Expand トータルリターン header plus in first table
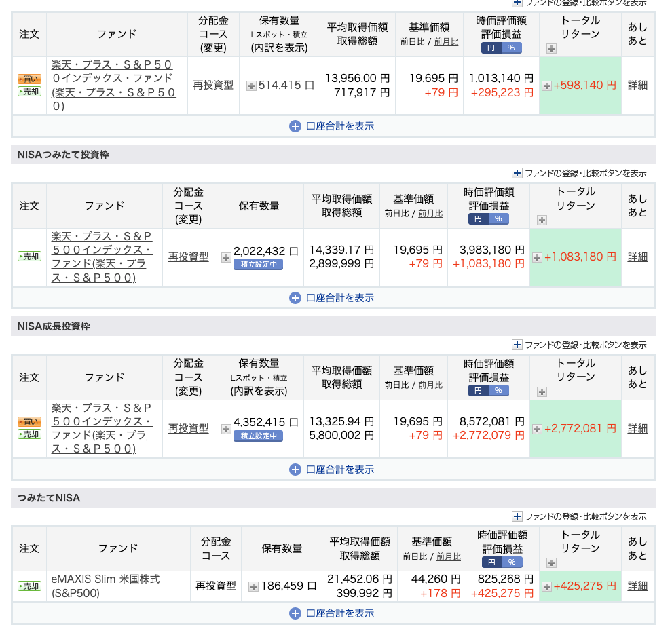 click(x=552, y=48)
